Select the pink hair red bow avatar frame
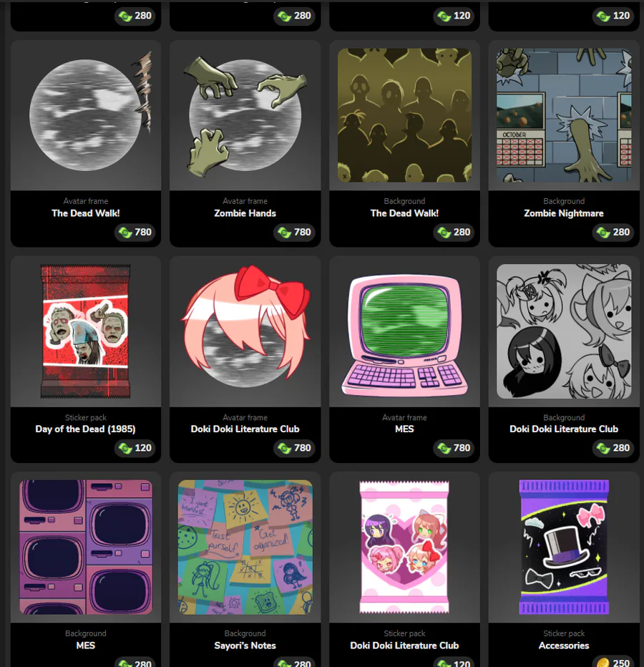The height and width of the screenshot is (667, 644). pos(245,326)
